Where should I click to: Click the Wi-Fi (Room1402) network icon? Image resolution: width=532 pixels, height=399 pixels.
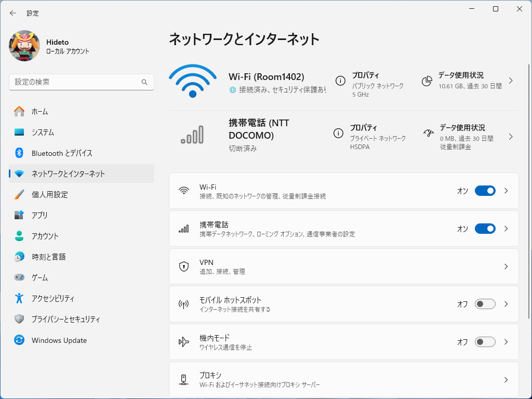[x=193, y=82]
